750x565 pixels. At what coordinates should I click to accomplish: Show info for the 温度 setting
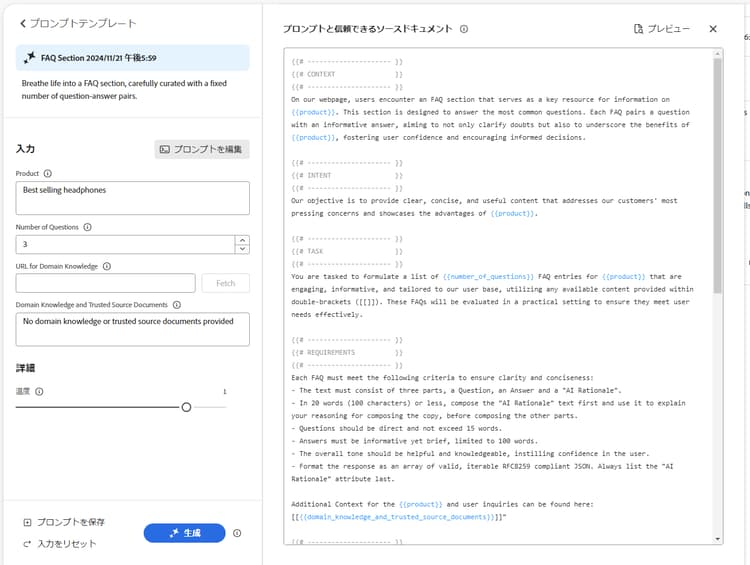(39, 391)
